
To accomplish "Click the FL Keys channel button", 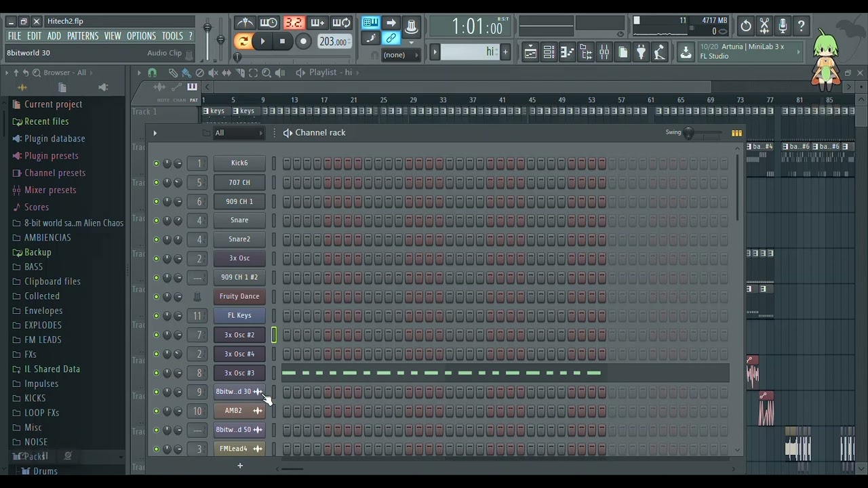I will tap(239, 315).
